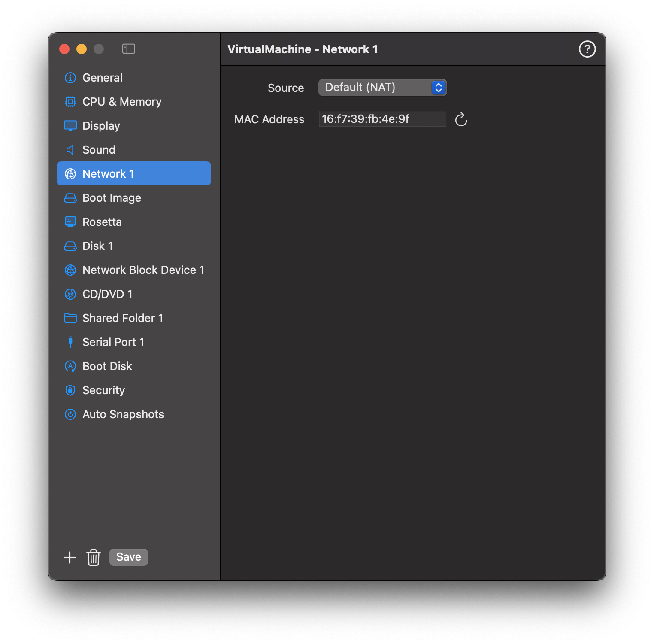The image size is (654, 644).
Task: Open Shared Folder 1 settings
Action: pyautogui.click(x=123, y=318)
